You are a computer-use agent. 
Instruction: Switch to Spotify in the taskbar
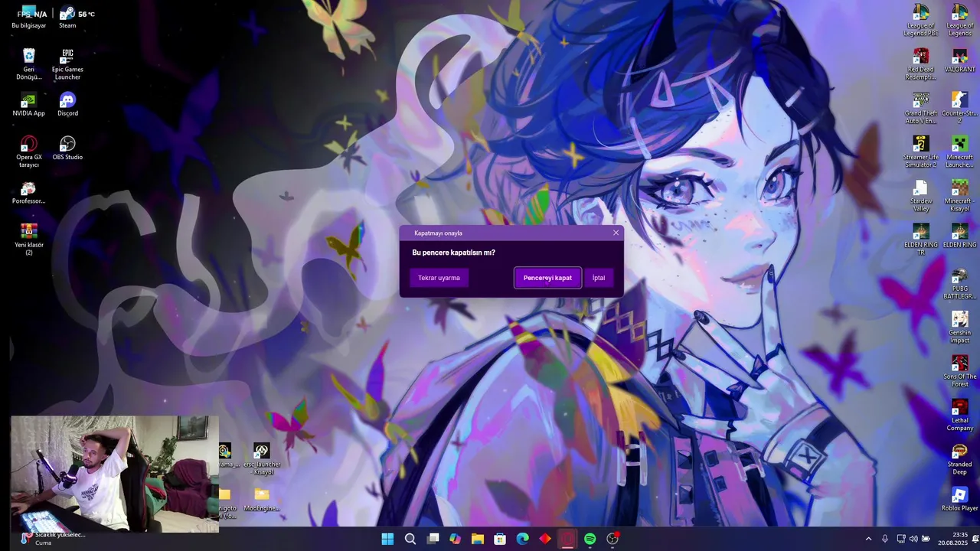tap(590, 539)
